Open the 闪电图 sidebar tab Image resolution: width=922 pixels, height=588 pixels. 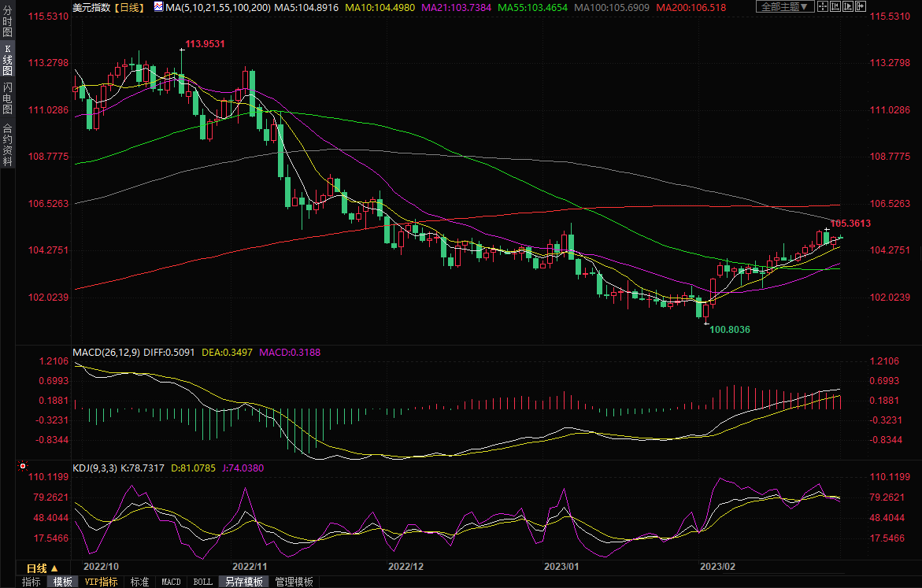coord(7,98)
